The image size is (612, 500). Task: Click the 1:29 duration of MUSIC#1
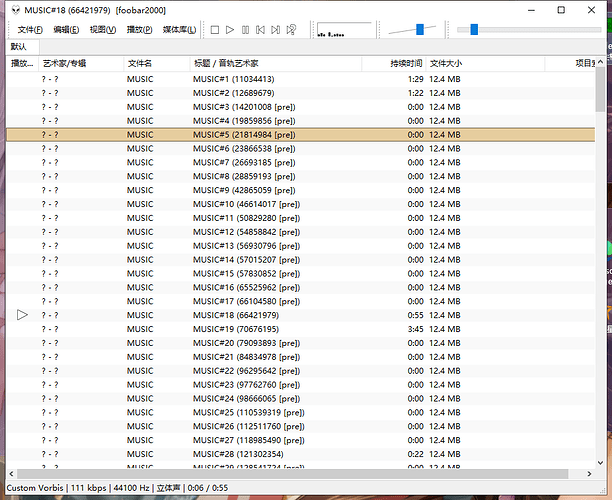[415, 79]
